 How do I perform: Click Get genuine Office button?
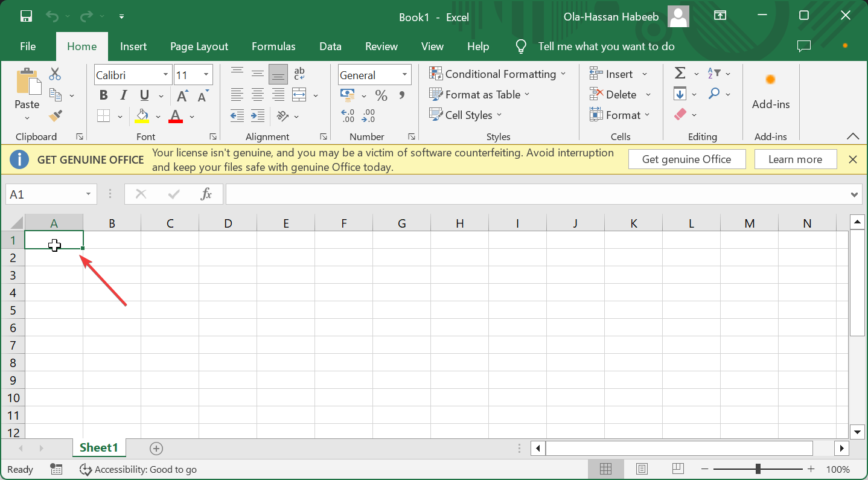[687, 159]
